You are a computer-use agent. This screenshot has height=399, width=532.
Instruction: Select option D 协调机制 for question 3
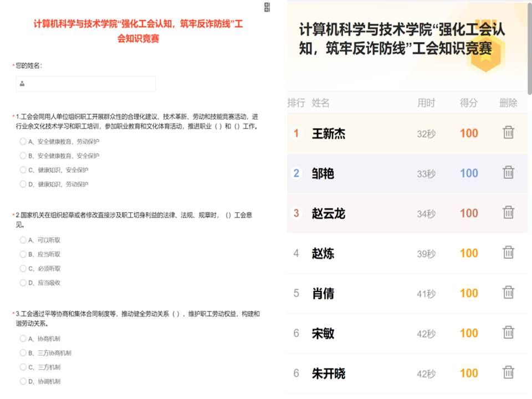click(23, 381)
